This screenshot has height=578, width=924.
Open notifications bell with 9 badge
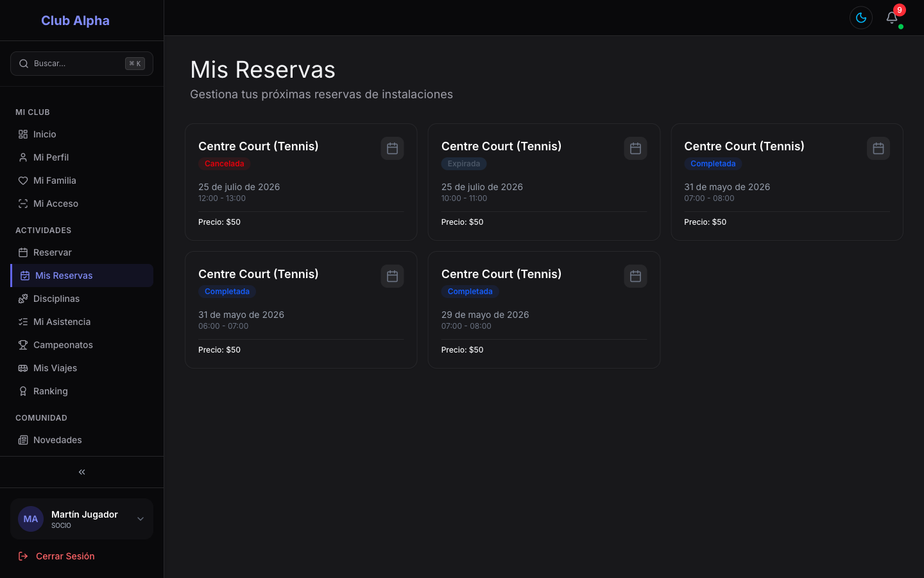[892, 18]
